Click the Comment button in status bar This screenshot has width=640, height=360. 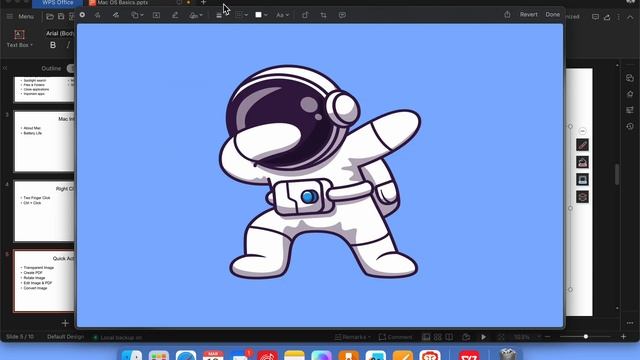395,337
